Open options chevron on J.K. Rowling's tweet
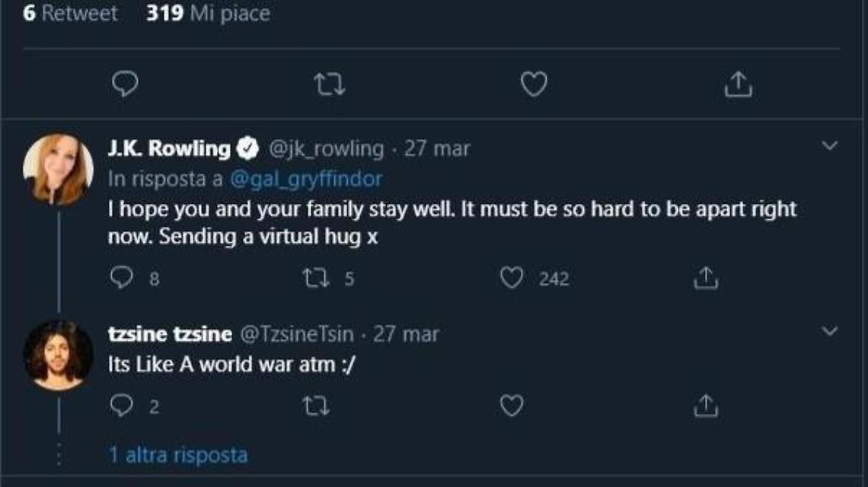Screen dimensions: 868x487 click(x=830, y=145)
